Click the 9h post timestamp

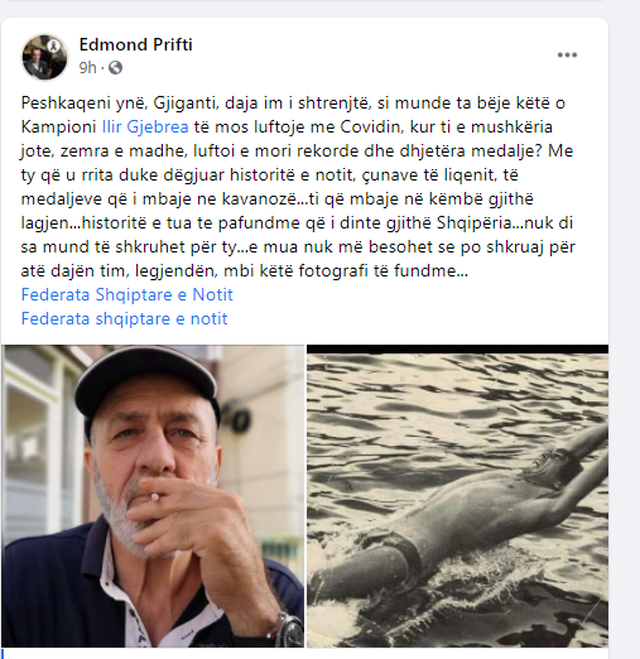point(88,68)
